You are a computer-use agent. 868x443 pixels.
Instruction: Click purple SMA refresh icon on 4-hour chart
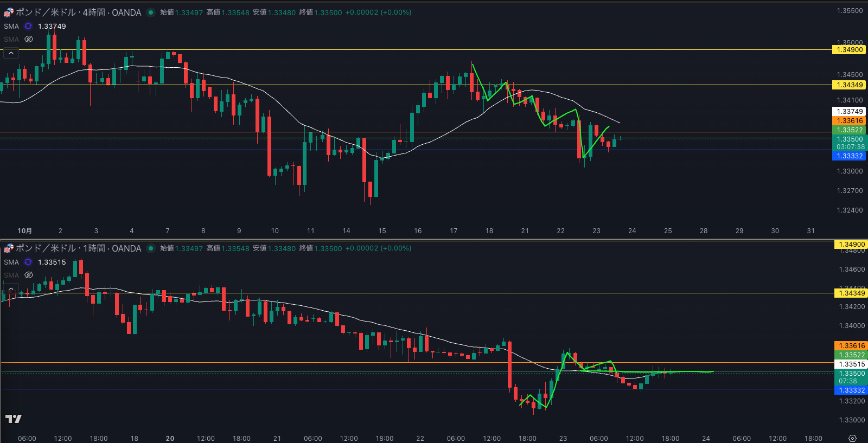coord(28,26)
